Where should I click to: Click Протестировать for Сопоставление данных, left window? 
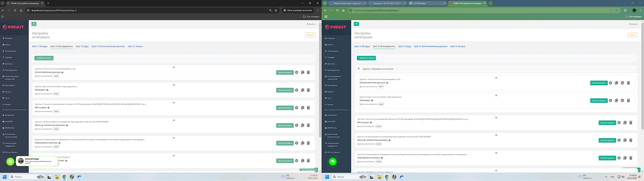285,72
